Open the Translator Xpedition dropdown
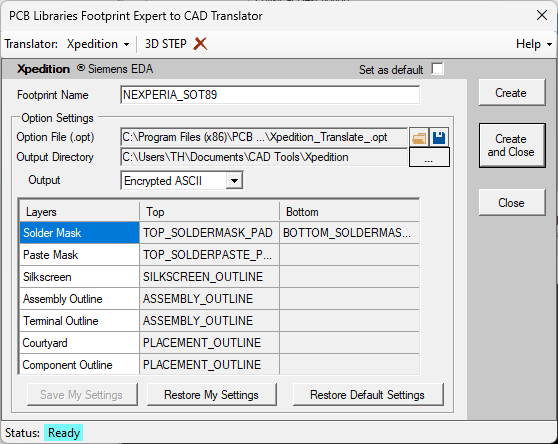The image size is (558, 444). (98, 44)
